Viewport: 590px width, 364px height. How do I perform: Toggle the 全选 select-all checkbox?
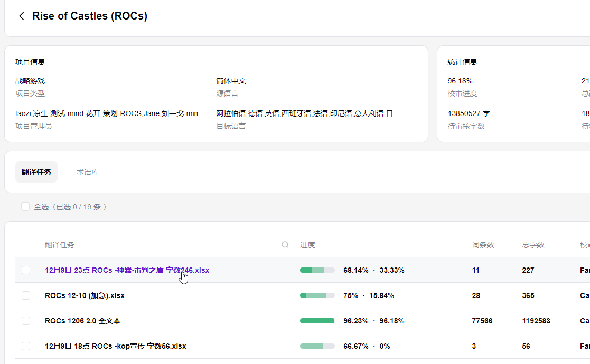25,207
